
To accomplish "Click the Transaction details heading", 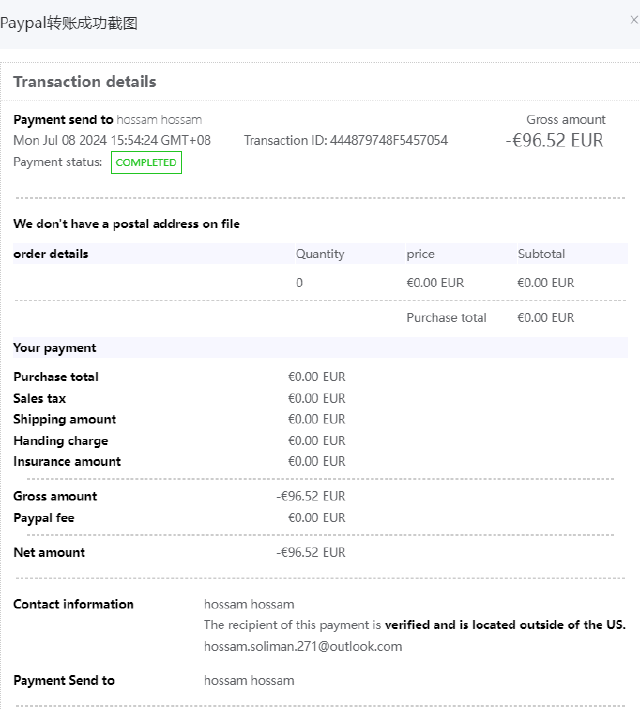I will 85,82.
